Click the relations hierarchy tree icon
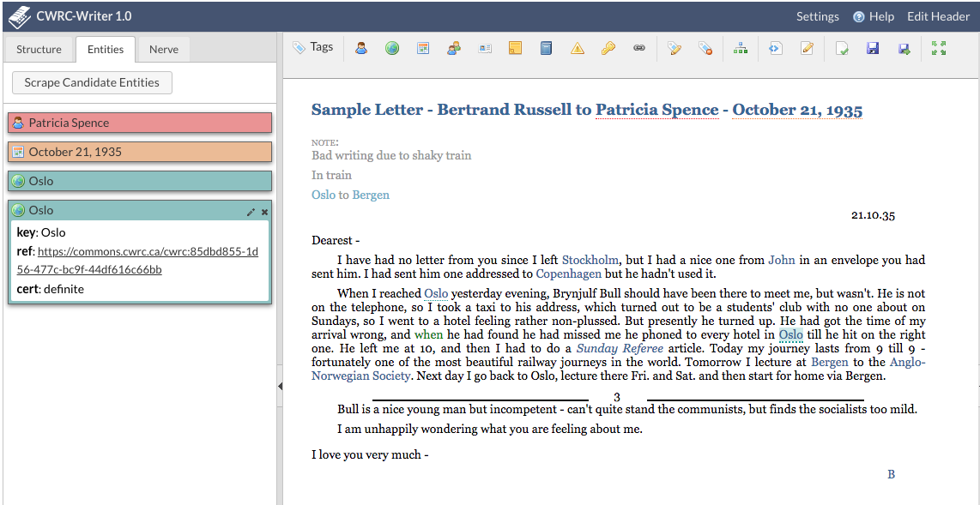The width and height of the screenshot is (980, 505). 740,48
